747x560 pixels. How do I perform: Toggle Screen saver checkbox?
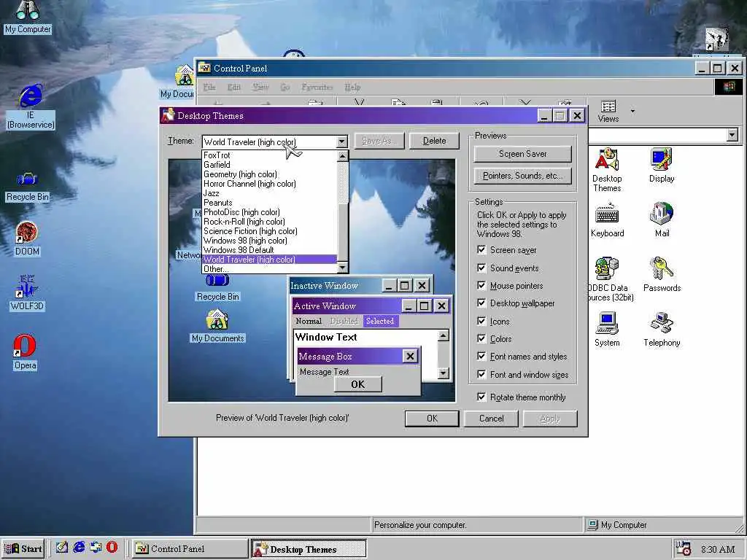[481, 249]
